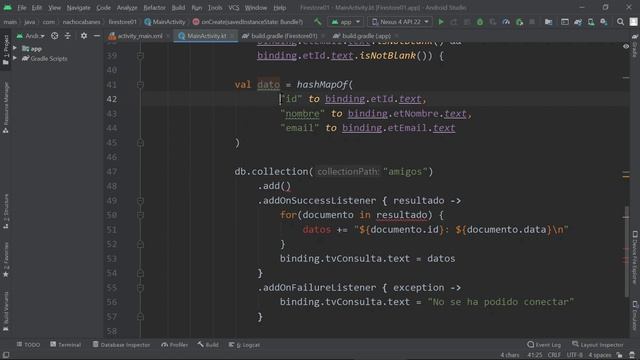The width and height of the screenshot is (640, 360).
Task: Open the Terminal tool window
Action: [x=65, y=345]
